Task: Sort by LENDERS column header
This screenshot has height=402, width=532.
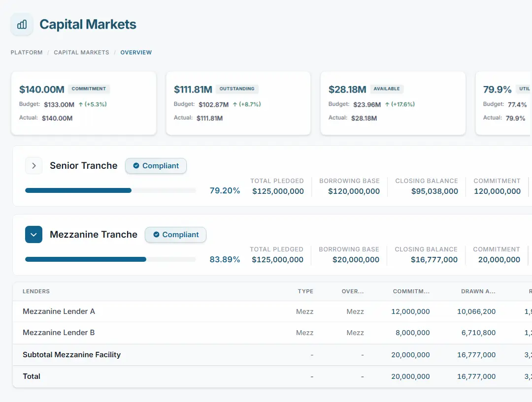Action: (36, 291)
